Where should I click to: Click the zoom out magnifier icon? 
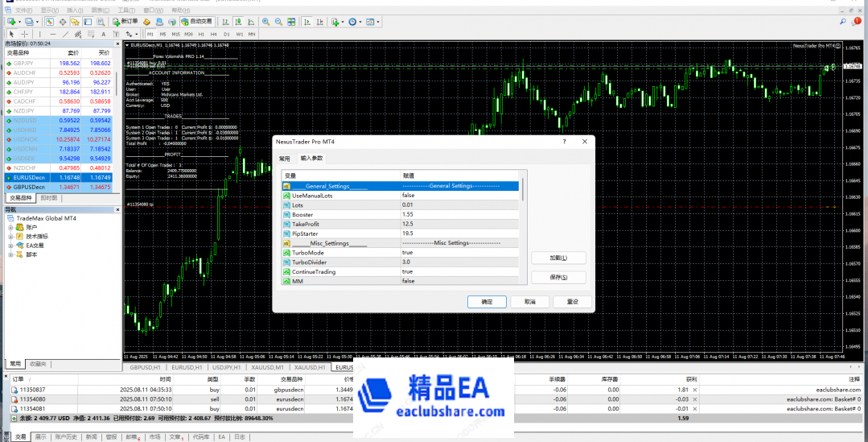tap(278, 21)
